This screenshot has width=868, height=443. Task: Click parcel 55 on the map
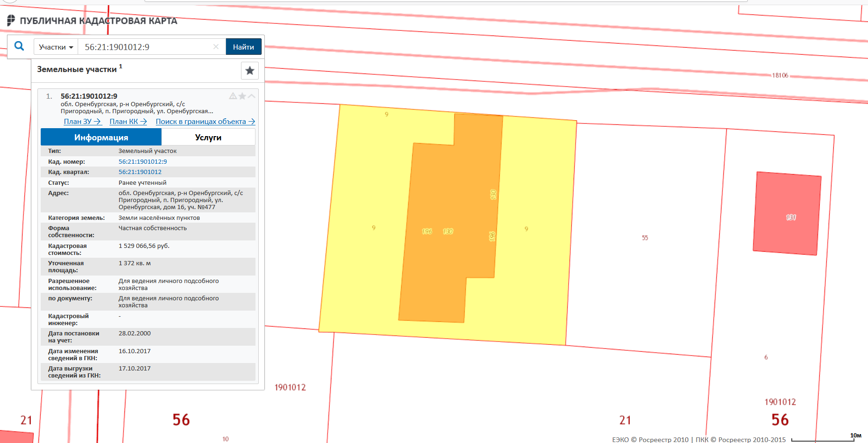tap(644, 238)
